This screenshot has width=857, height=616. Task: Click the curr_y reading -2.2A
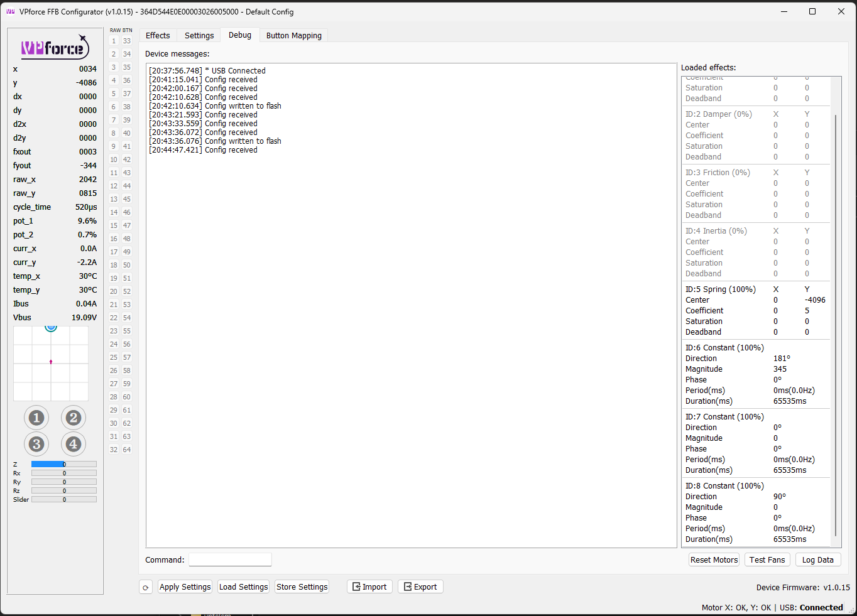tap(87, 262)
